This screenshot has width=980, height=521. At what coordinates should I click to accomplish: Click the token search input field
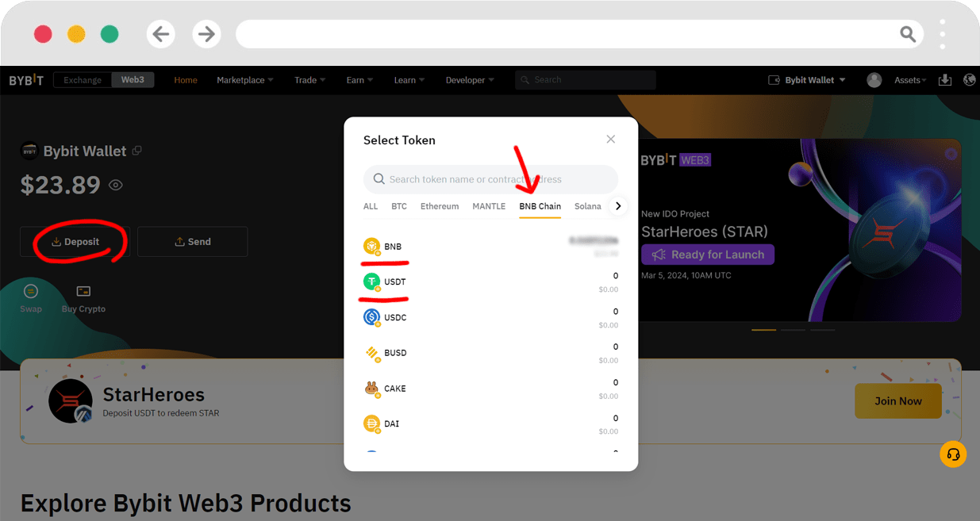coord(490,179)
